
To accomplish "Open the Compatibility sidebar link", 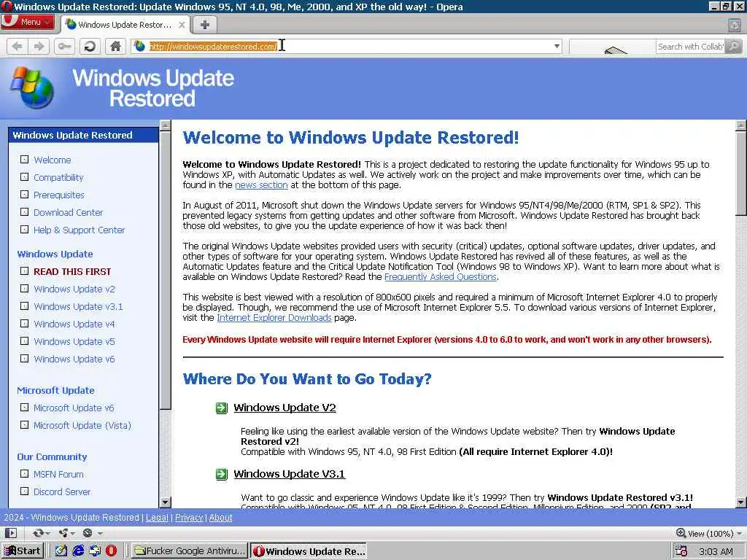I will [x=58, y=178].
